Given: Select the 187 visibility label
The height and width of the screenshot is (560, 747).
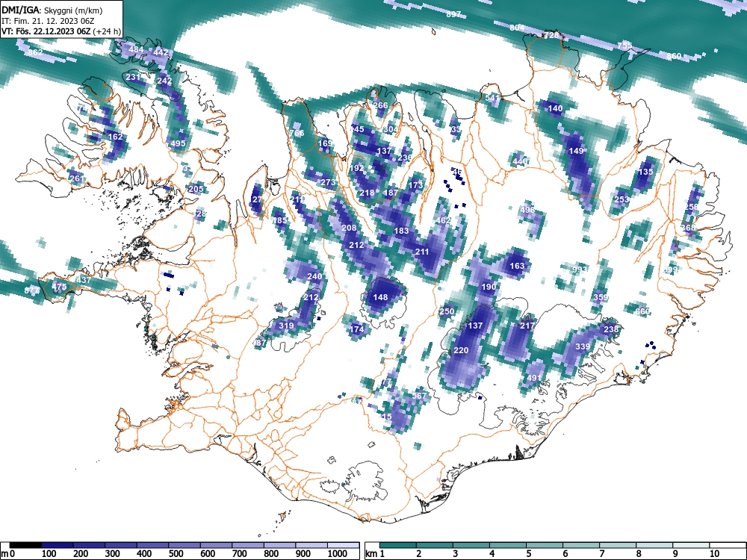Looking at the screenshot, I should tap(391, 193).
